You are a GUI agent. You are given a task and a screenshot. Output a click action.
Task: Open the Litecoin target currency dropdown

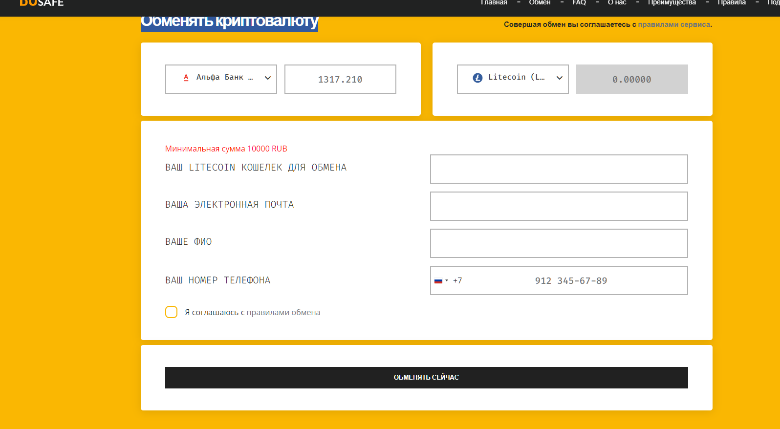click(513, 79)
